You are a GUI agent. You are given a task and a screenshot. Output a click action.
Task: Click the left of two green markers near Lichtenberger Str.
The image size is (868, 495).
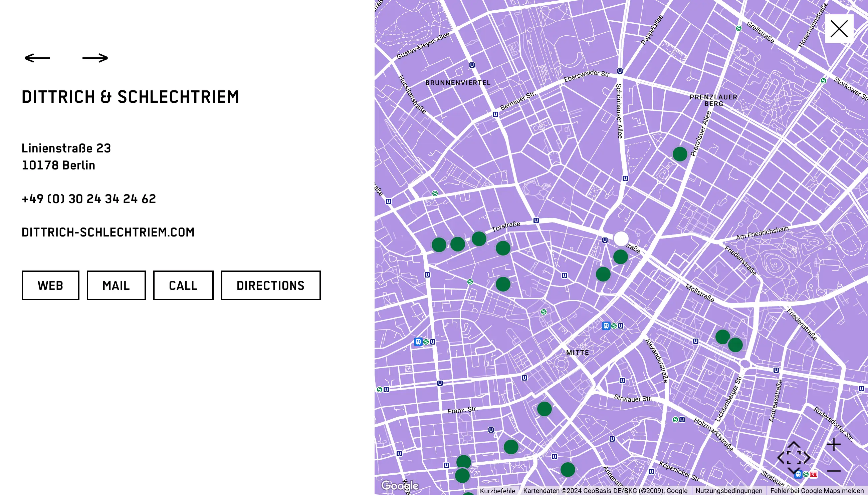click(723, 337)
